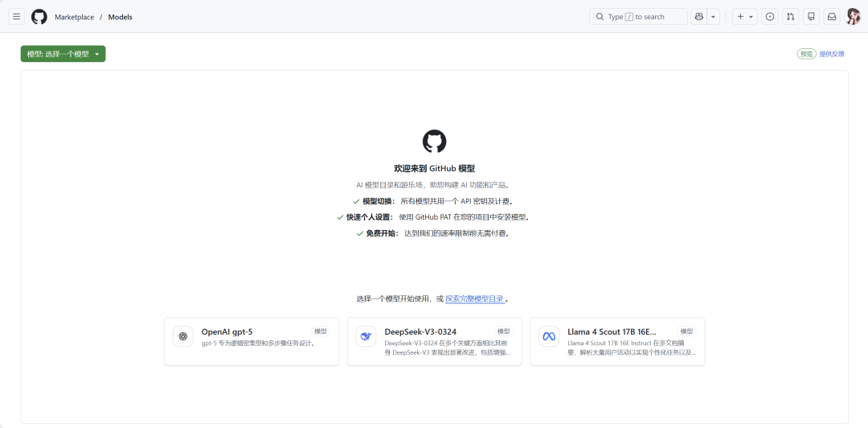Select the OpenAI gpt-5 model card
This screenshot has height=428, width=868.
coord(252,341)
